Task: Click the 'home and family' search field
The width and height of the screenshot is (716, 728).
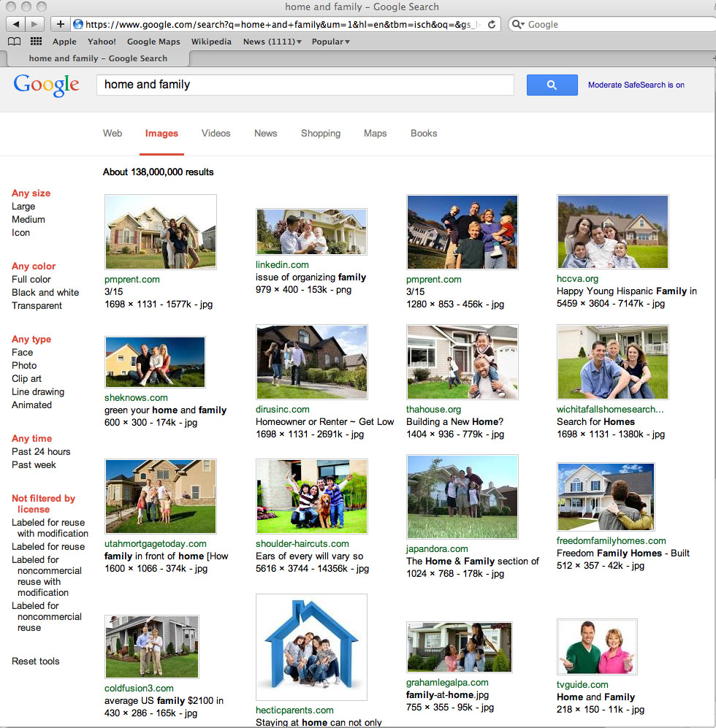Action: click(x=305, y=85)
